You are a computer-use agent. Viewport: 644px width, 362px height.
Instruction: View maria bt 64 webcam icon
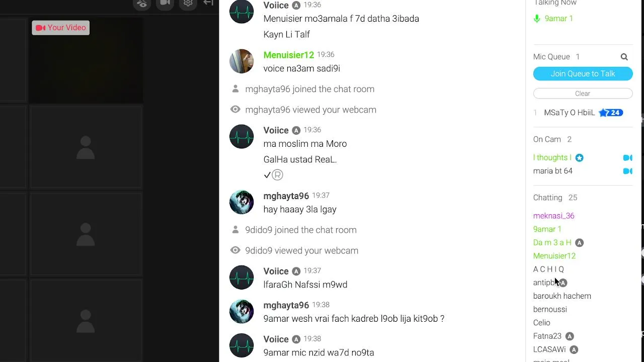[627, 171]
